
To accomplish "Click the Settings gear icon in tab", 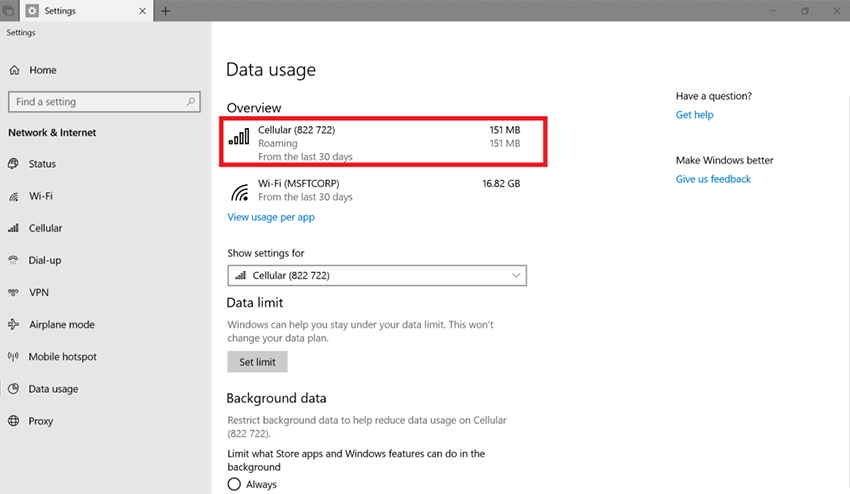I will click(33, 11).
